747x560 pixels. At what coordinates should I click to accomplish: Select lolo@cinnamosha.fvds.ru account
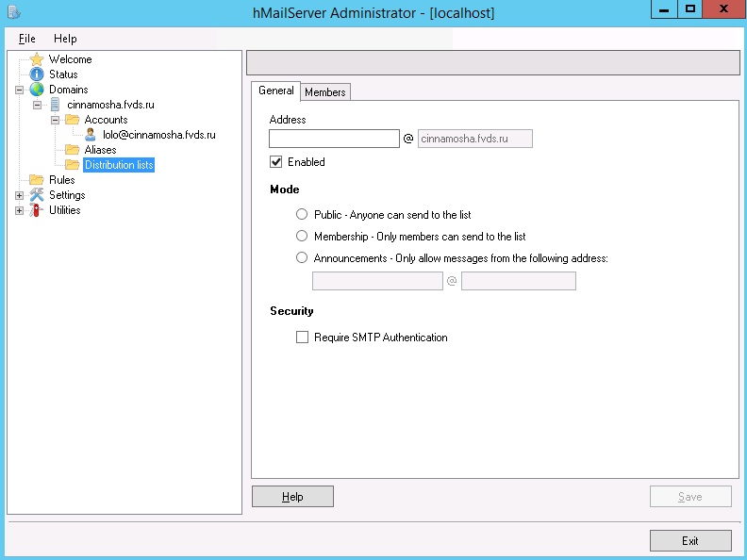tap(159, 135)
